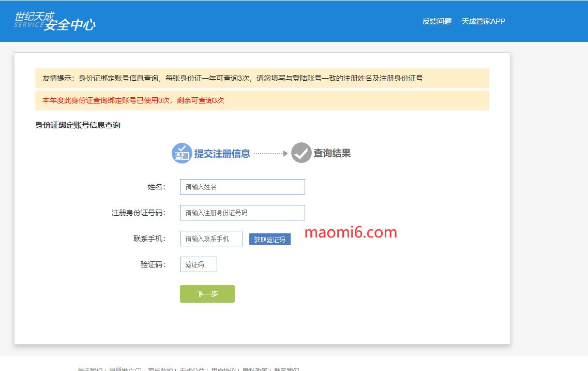Open the 天成公益 footer link
The height and width of the screenshot is (371, 588).
pyautogui.click(x=192, y=369)
